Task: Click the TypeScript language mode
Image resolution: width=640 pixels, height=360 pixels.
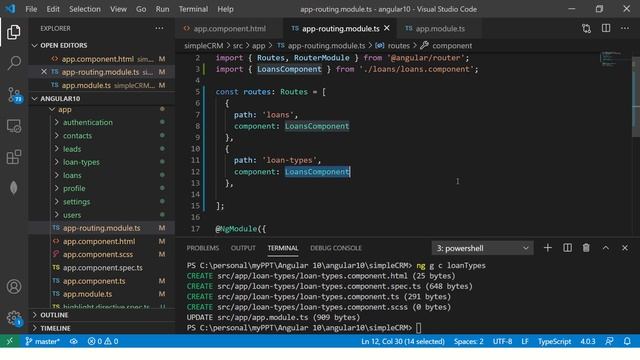Action: (554, 341)
